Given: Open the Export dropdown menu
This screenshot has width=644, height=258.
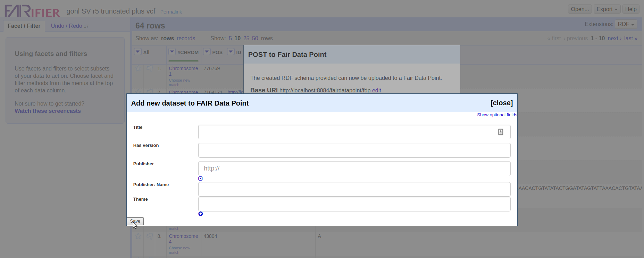Looking at the screenshot, I should (607, 9).
